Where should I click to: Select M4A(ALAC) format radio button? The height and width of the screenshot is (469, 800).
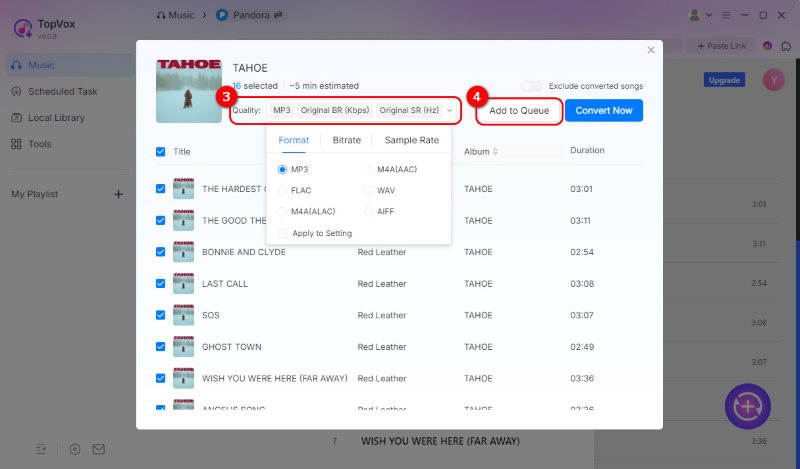coord(282,211)
